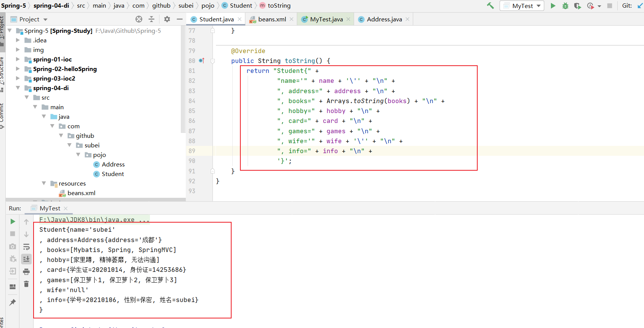
Task: Open Project panel settings gear
Action: (167, 19)
